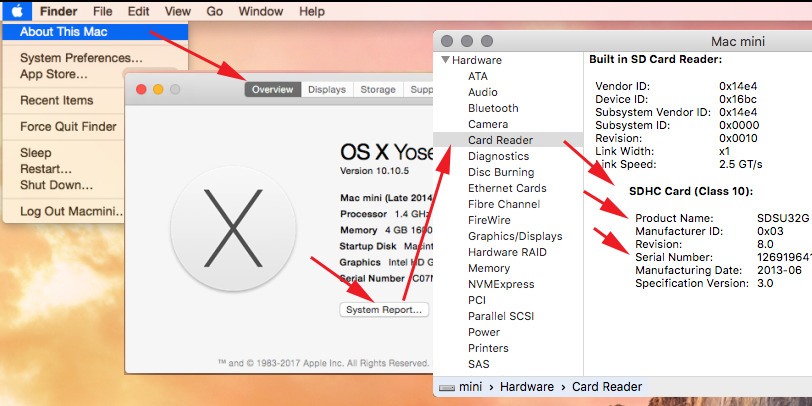Open the Go menu

tap(214, 11)
